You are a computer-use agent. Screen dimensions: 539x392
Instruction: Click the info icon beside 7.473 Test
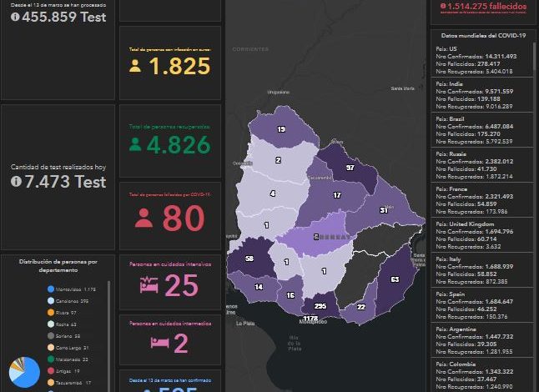pos(15,181)
